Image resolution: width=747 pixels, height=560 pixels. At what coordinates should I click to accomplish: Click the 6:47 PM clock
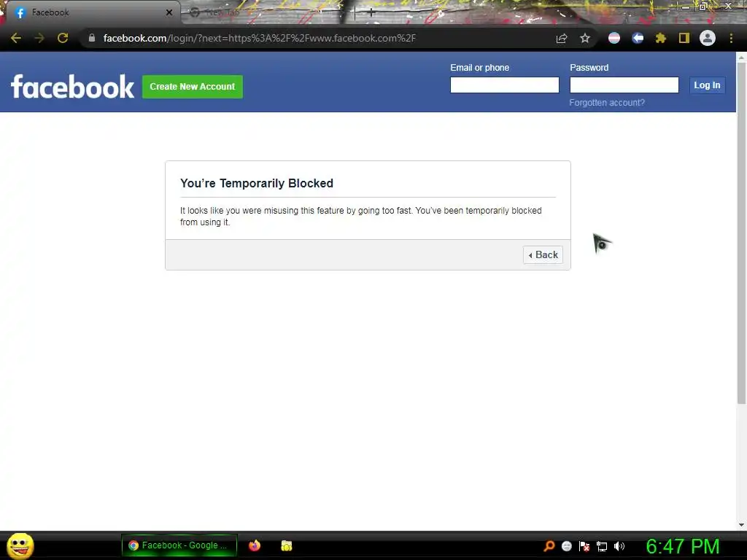click(682, 546)
